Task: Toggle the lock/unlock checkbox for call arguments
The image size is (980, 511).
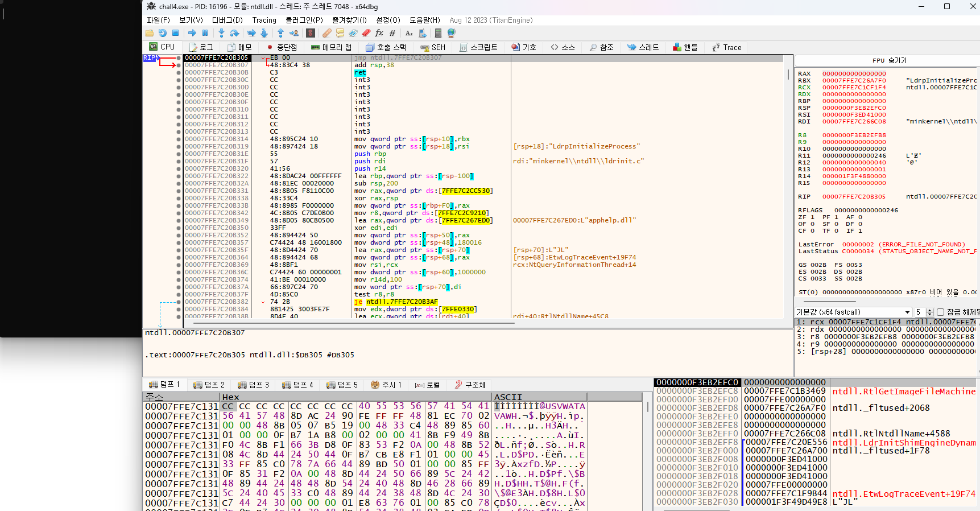Action: tap(940, 312)
